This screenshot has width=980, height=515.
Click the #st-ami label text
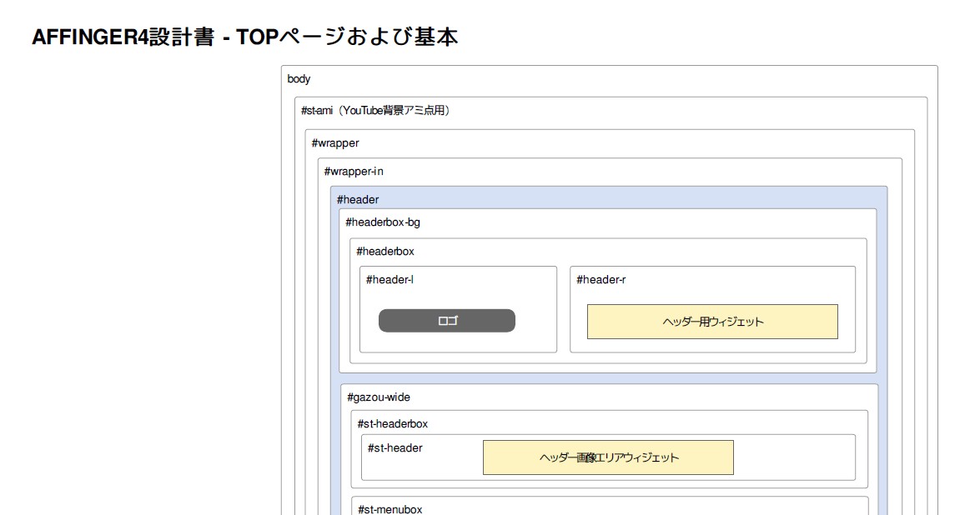point(375,111)
